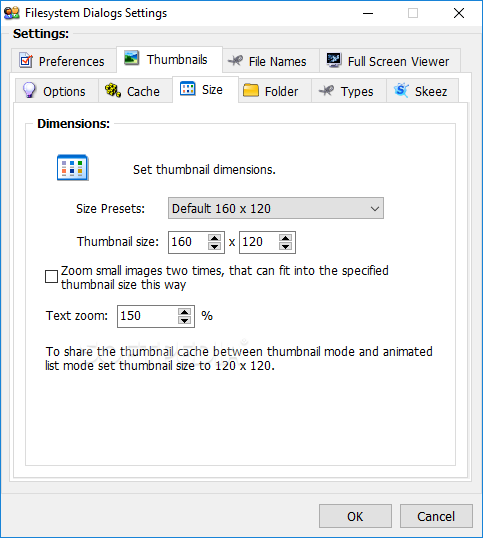Click the Filesystem Dialogs title bar app icon
Viewport: 483px width, 538px height.
[x=12, y=13]
